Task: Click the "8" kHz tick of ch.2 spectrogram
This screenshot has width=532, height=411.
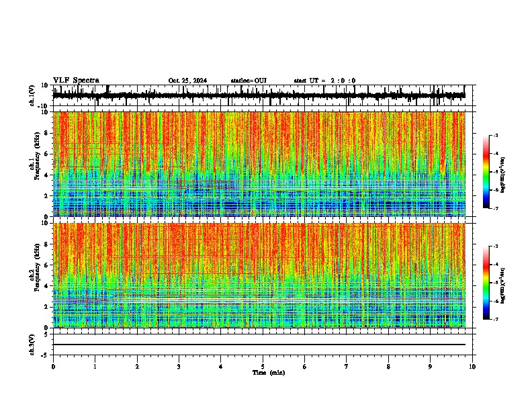Action: coord(46,244)
